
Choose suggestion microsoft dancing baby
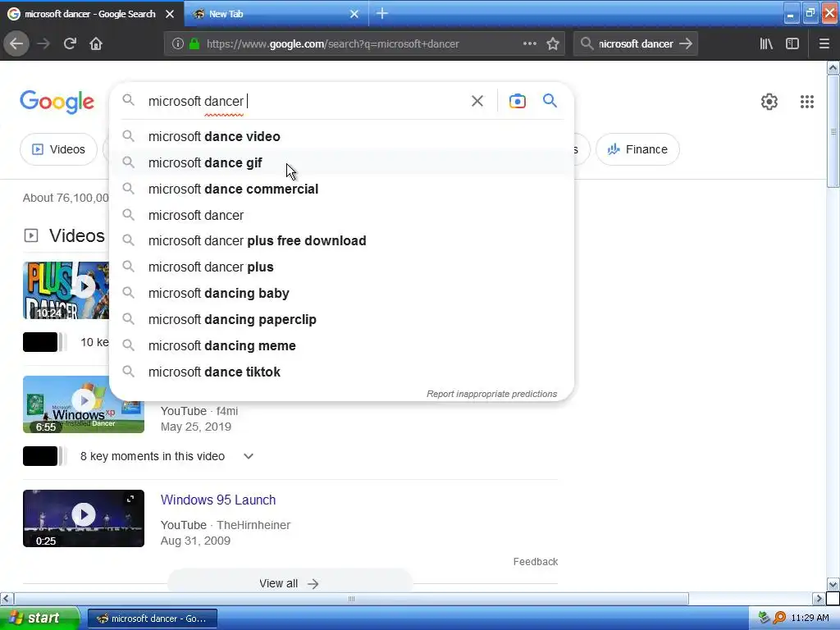point(341,294)
